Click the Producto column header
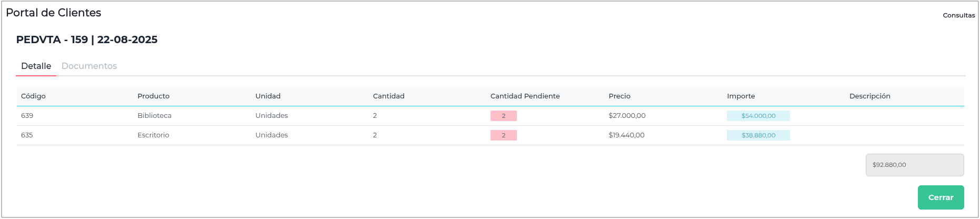The width and height of the screenshot is (980, 219). coord(153,96)
